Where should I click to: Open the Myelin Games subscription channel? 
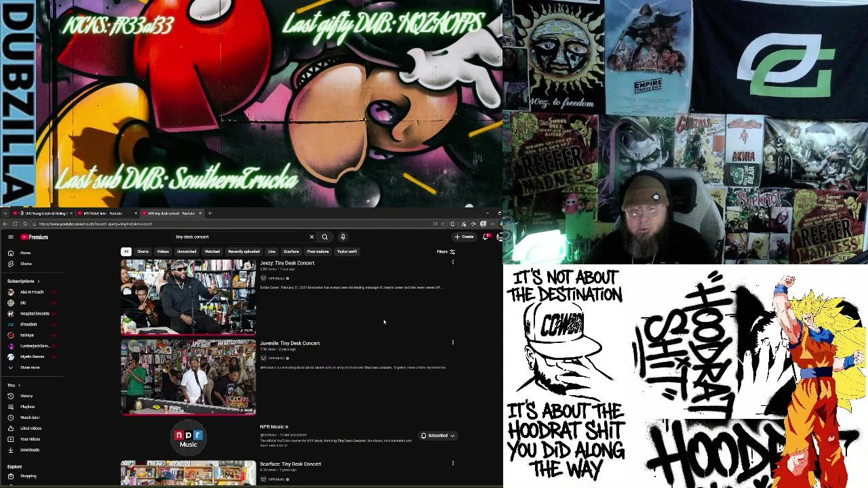click(x=31, y=357)
